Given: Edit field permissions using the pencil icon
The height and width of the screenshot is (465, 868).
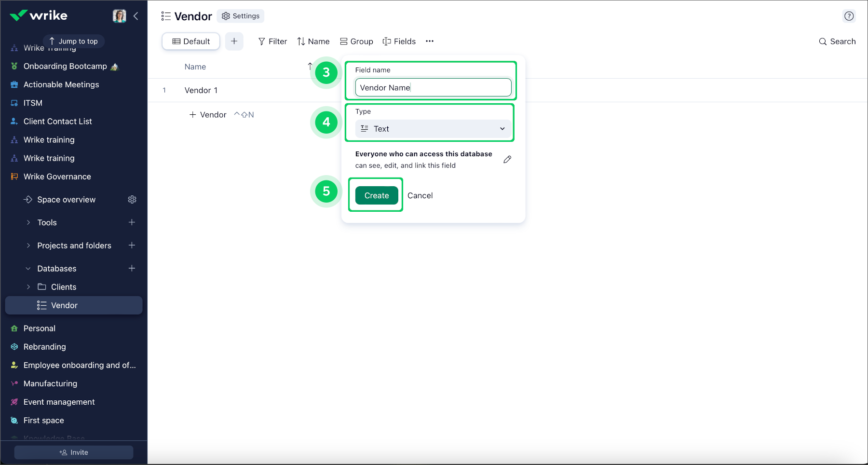Looking at the screenshot, I should click(x=507, y=159).
